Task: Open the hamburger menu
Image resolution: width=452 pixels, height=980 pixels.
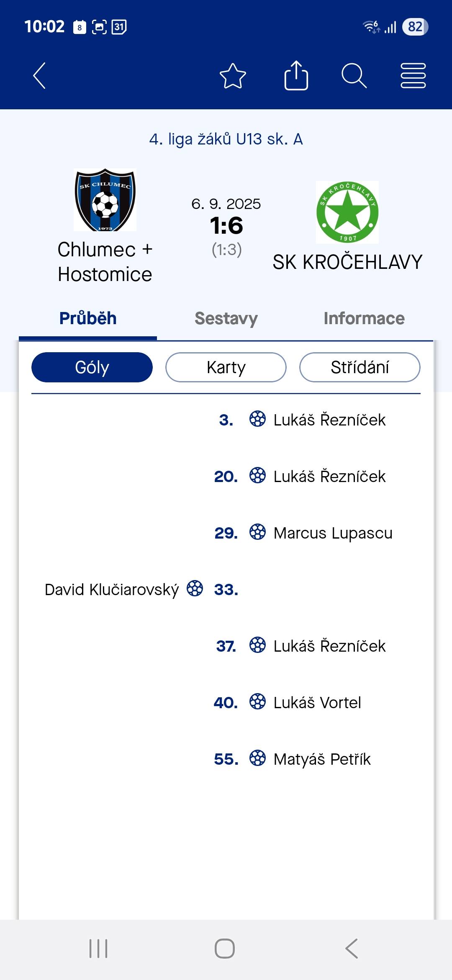Action: click(x=413, y=76)
